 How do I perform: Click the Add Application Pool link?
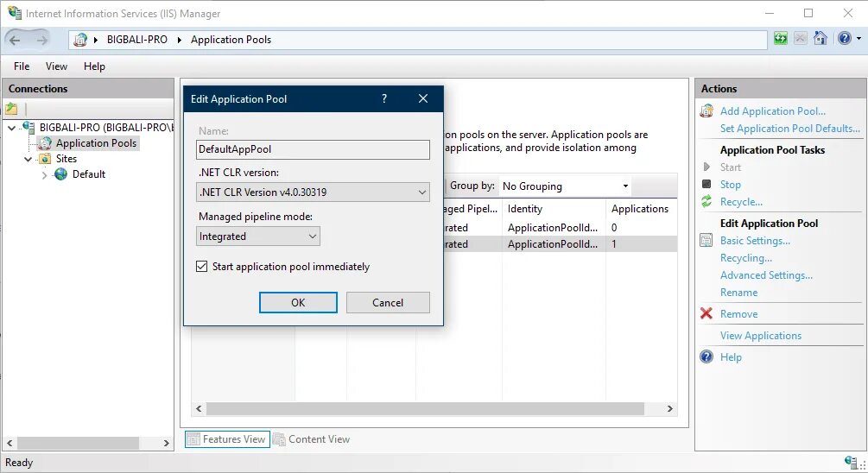coord(773,111)
